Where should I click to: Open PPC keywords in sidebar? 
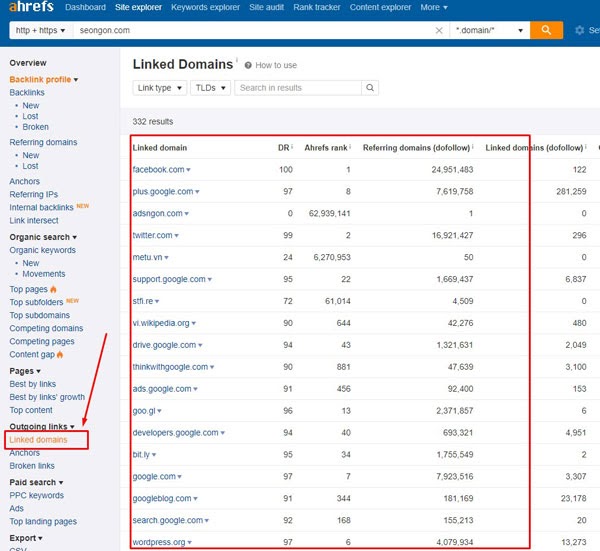click(x=37, y=495)
